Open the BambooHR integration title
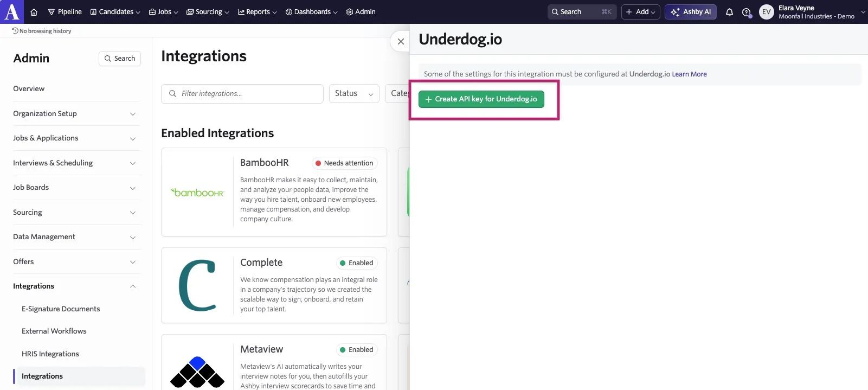868x390 pixels. [x=265, y=163]
